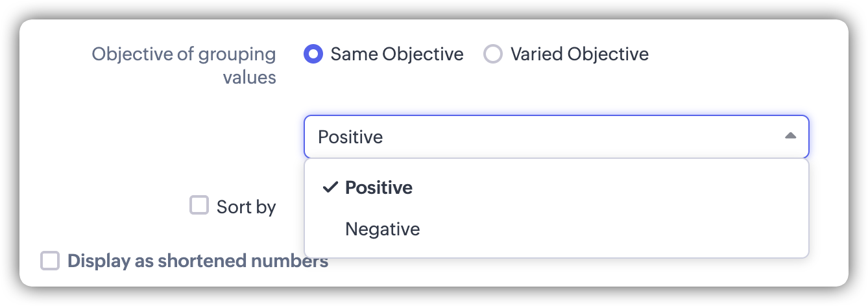Viewport: 868px width, 306px height.
Task: Tick the Sort by checkbox
Action: (x=199, y=206)
